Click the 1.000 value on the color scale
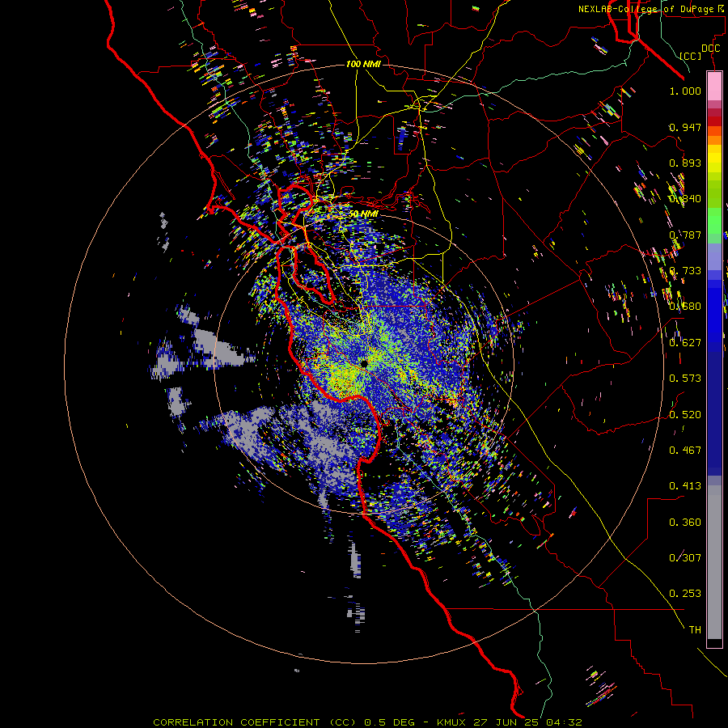This screenshot has width=728, height=728. click(685, 91)
